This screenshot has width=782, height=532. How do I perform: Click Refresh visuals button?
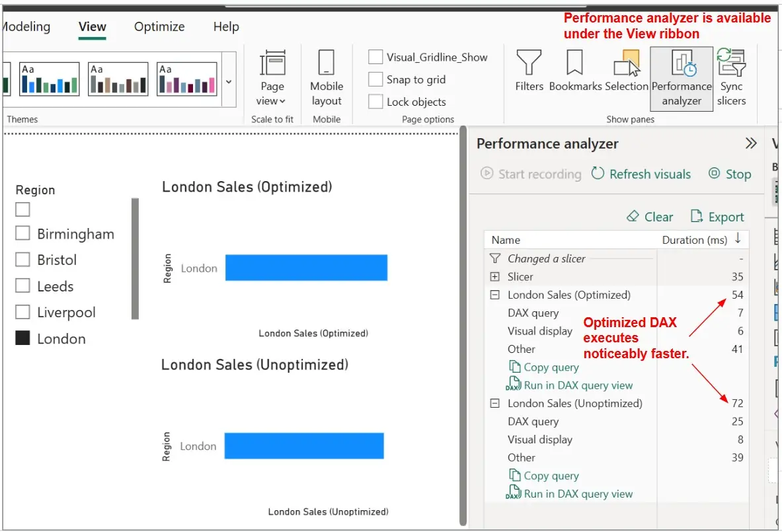[x=641, y=174]
